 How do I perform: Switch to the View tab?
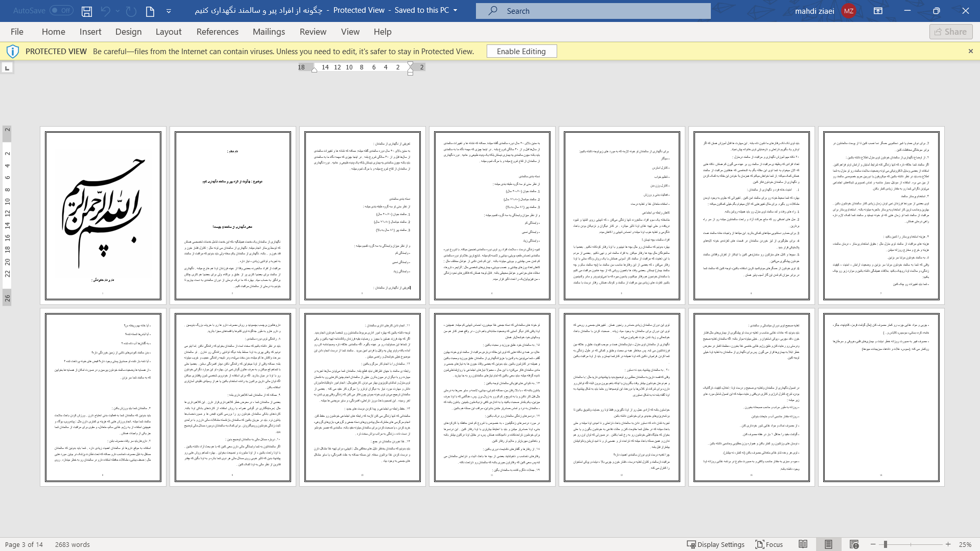click(350, 32)
